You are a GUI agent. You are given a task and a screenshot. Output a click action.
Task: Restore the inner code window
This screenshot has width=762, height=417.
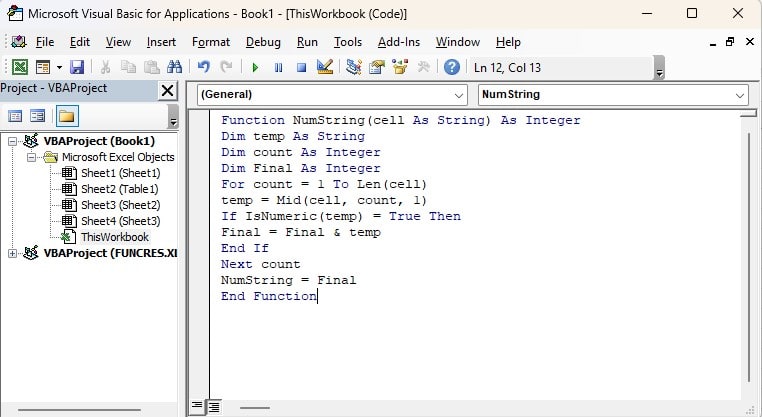pyautogui.click(x=730, y=42)
